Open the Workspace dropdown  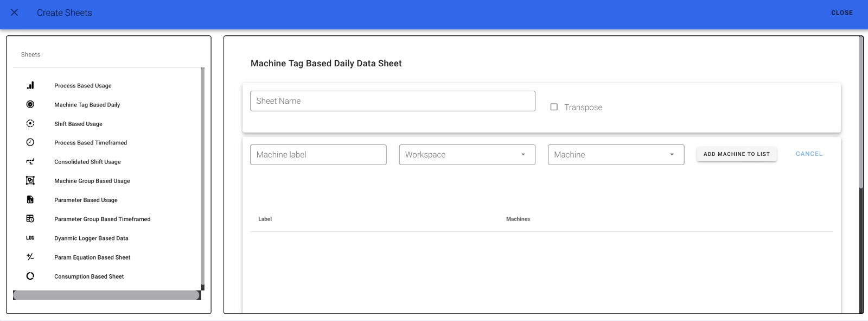tap(467, 155)
